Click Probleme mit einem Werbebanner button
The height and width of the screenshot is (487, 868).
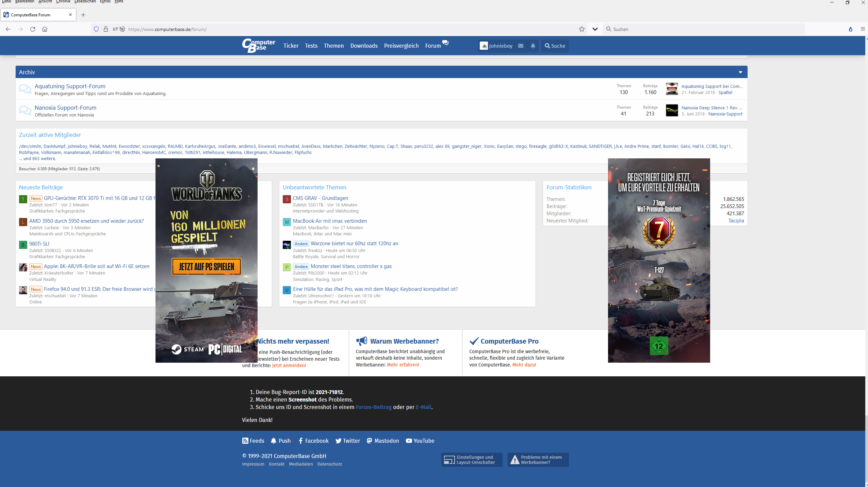[538, 460]
